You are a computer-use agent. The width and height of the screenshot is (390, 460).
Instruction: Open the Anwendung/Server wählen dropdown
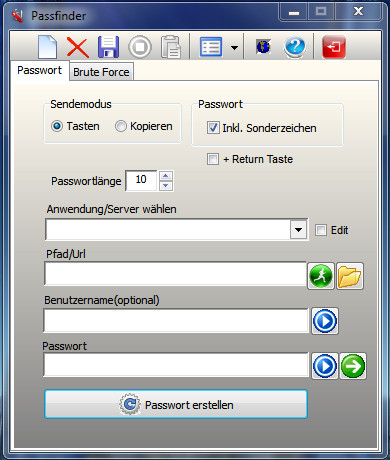pos(298,230)
